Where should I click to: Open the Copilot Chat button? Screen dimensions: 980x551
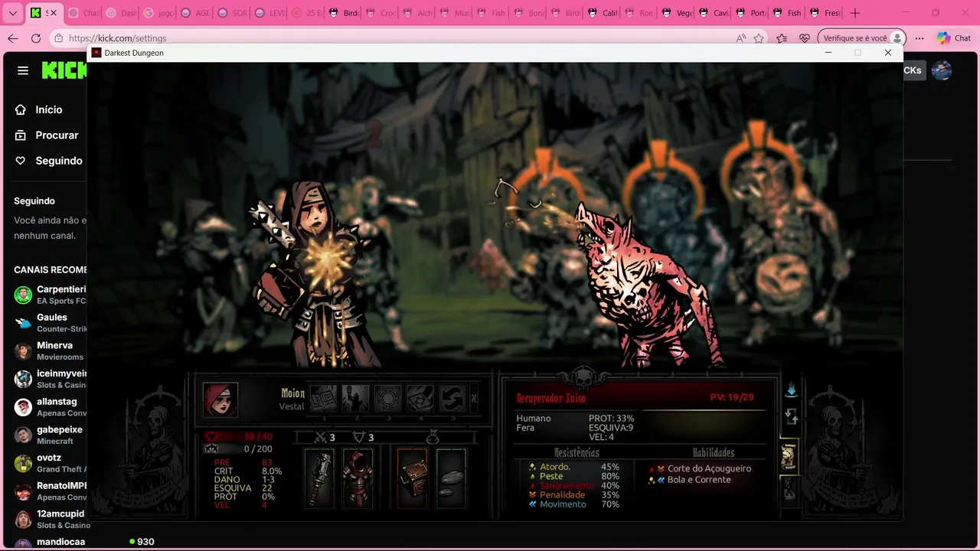[953, 38]
